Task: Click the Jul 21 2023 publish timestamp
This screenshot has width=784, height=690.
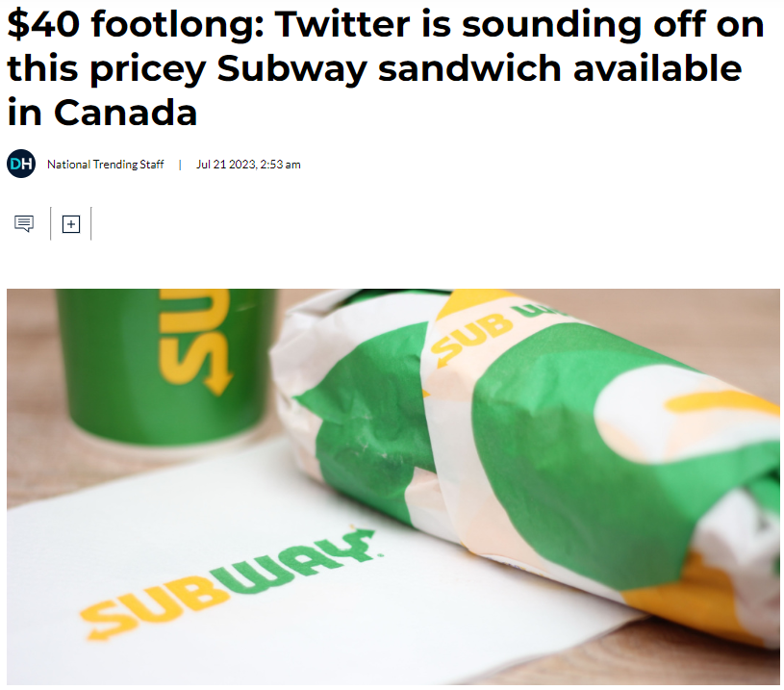Action: (x=248, y=165)
